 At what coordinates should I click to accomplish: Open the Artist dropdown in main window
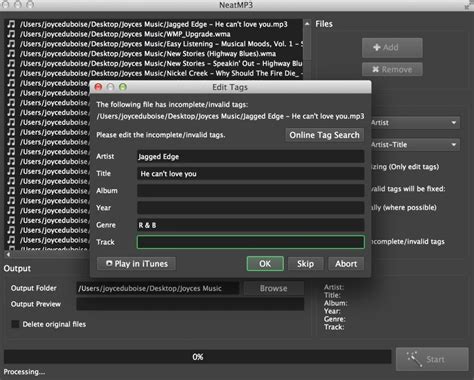click(x=415, y=123)
